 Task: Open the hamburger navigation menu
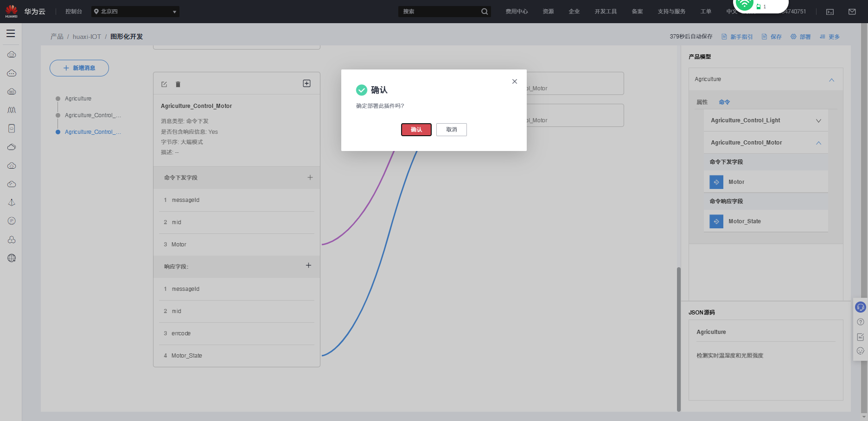11,33
